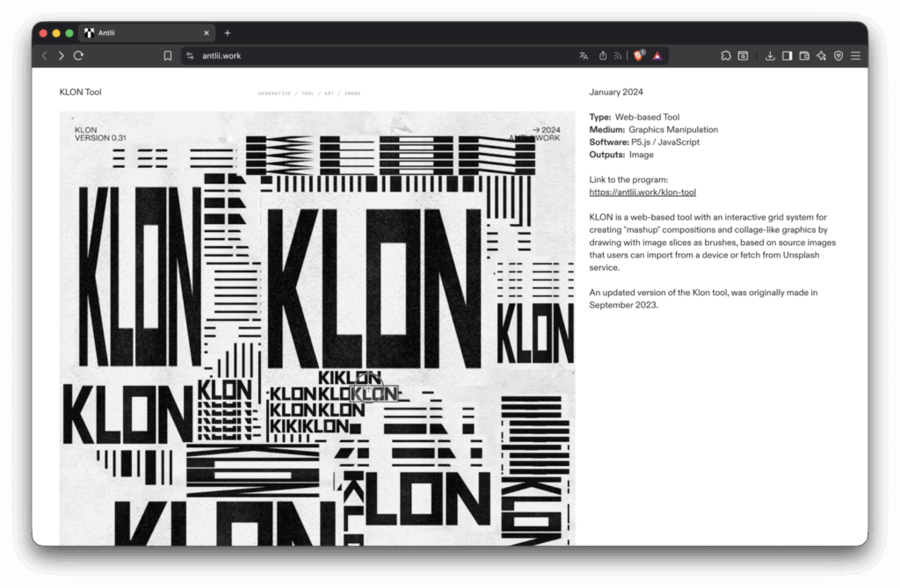Open the antlii.work/klon-tool link
900x588 pixels.
(642, 192)
